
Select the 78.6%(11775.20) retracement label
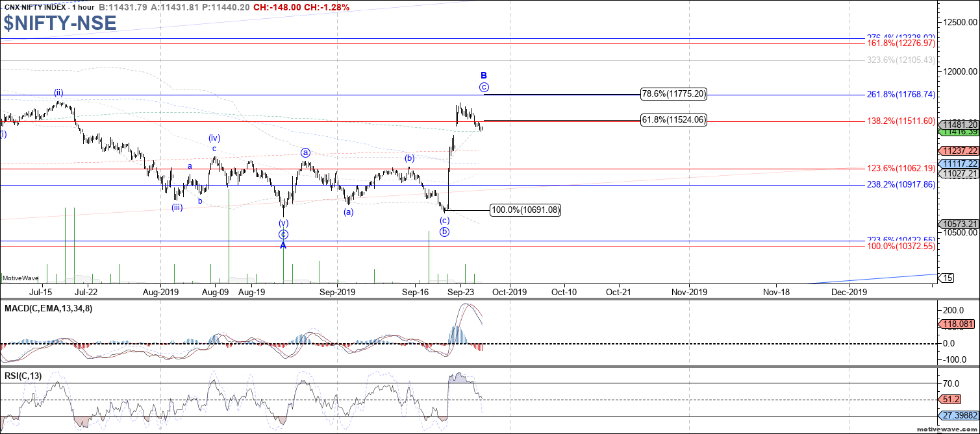pos(673,94)
